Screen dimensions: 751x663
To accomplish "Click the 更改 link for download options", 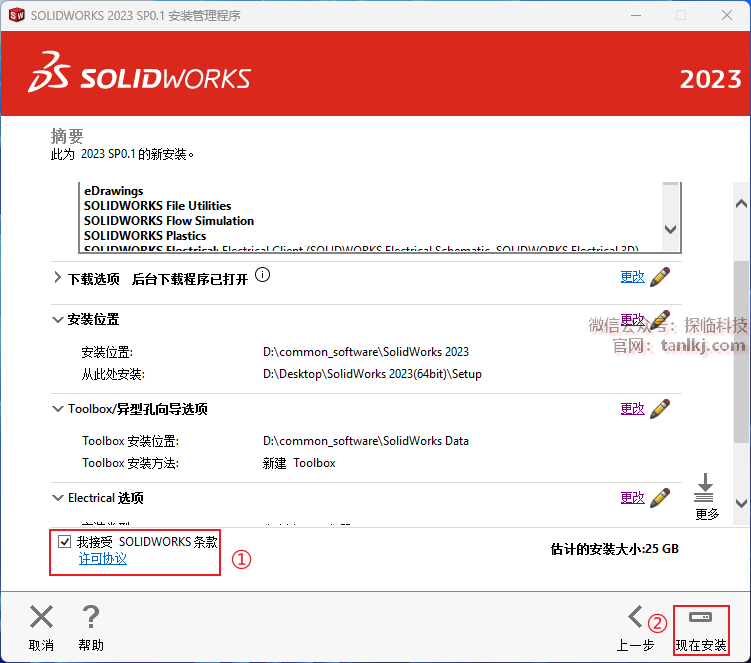I will 632,277.
